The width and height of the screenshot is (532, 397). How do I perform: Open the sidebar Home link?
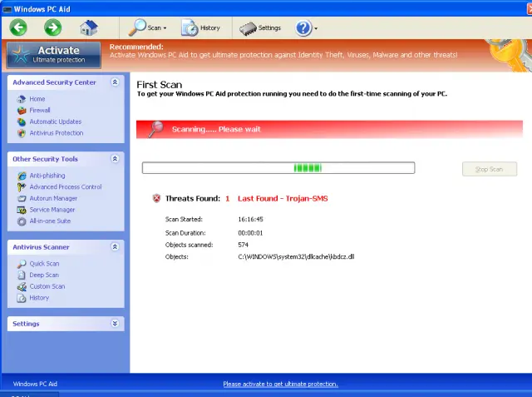(x=37, y=99)
